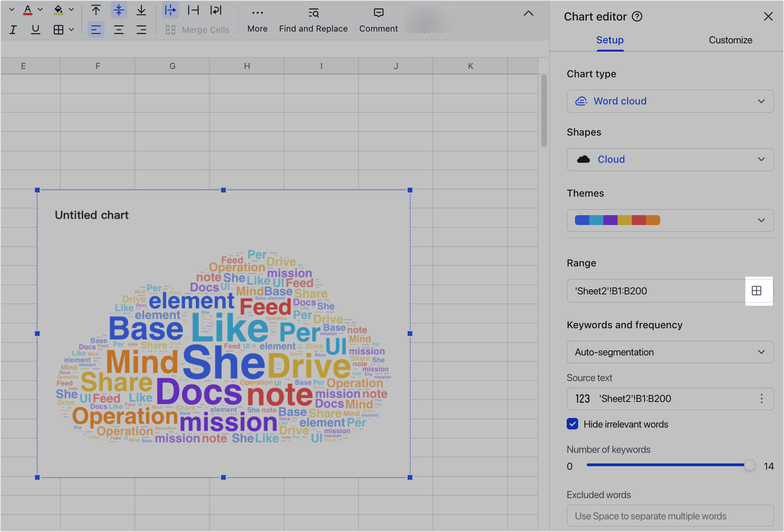Apply fill color to cells

tap(58, 9)
